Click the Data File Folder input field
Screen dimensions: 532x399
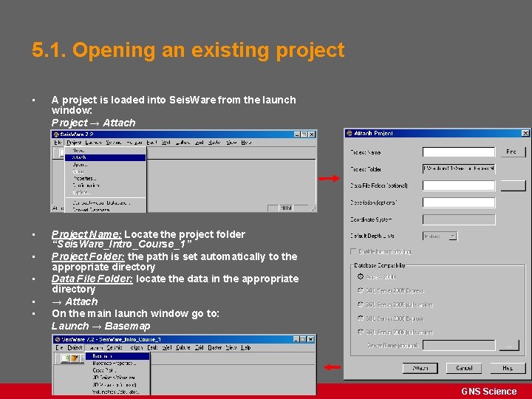pos(459,185)
